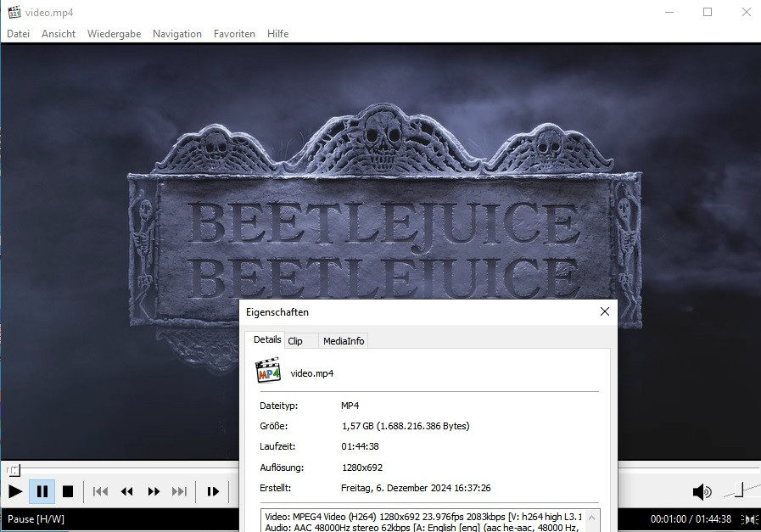Open the Wiedergabe menu

(x=114, y=34)
